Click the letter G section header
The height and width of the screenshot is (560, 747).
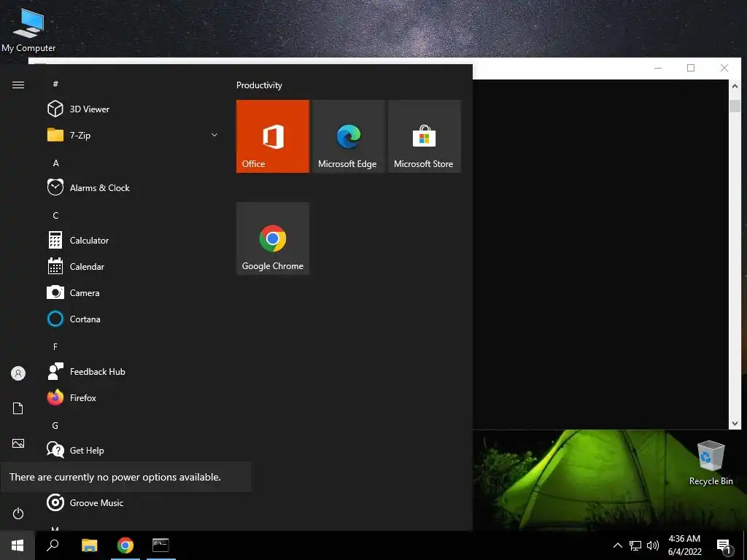click(55, 425)
